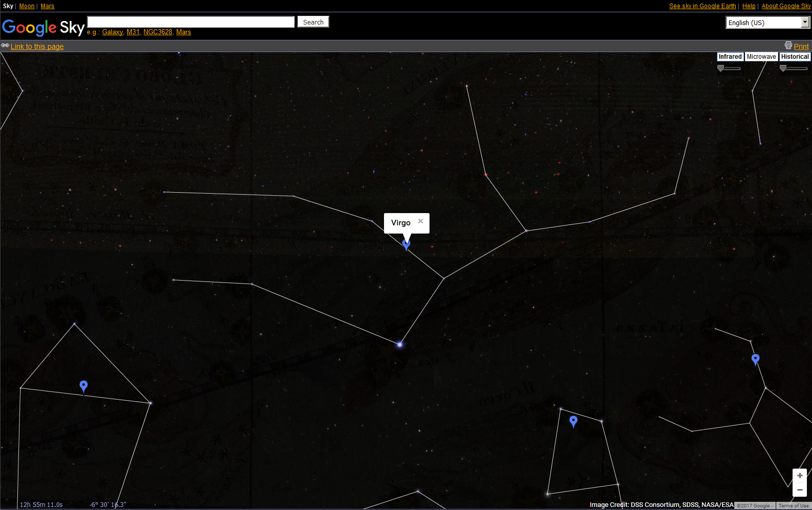Open the Google Sky logo

[x=43, y=27]
